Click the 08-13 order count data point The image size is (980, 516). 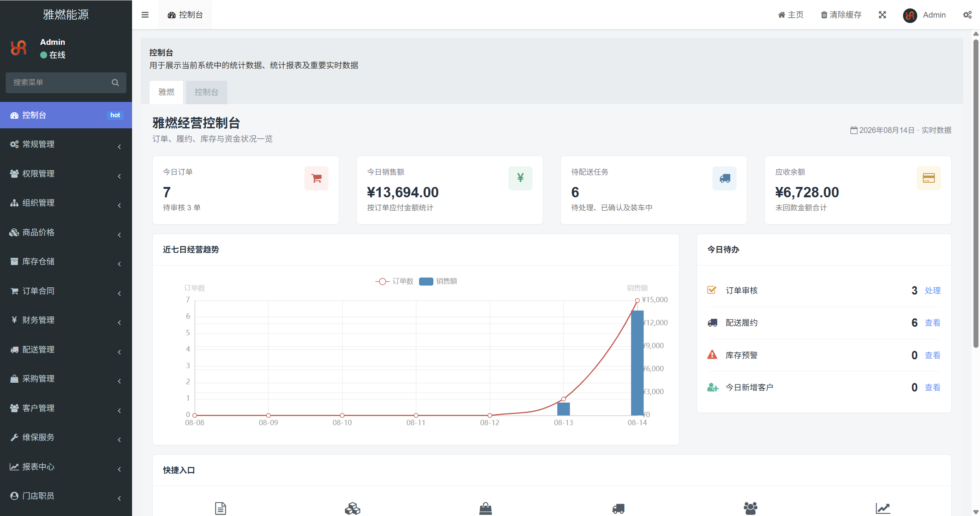563,399
